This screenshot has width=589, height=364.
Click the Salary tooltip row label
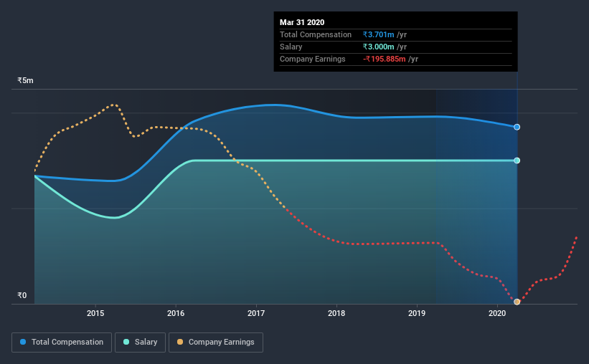(291, 47)
